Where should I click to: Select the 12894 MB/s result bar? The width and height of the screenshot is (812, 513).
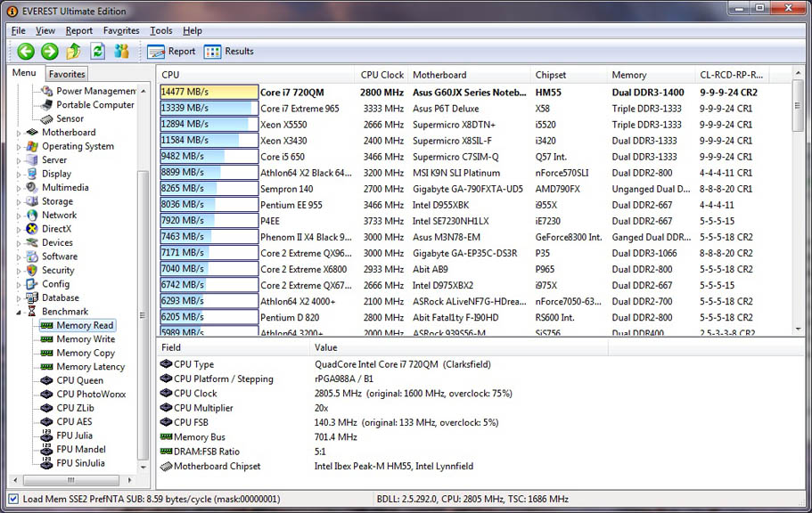click(x=209, y=124)
